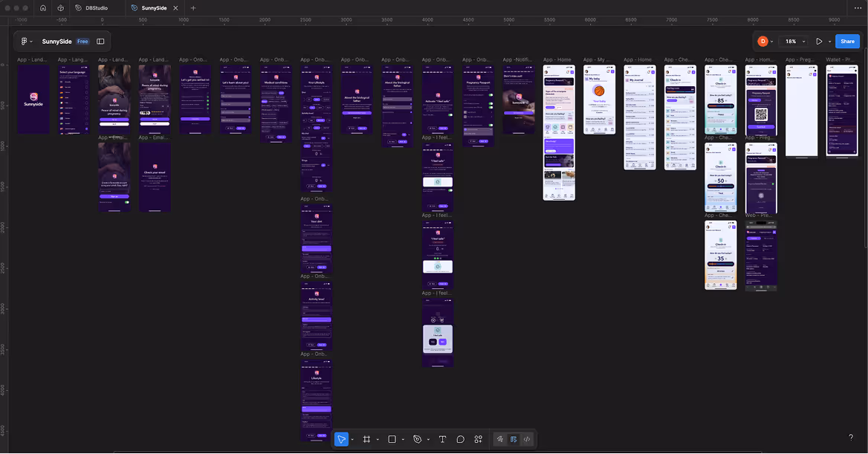Click the Free plan badge next to SunnySide
Viewport: 868px width, 454px height.
point(82,42)
